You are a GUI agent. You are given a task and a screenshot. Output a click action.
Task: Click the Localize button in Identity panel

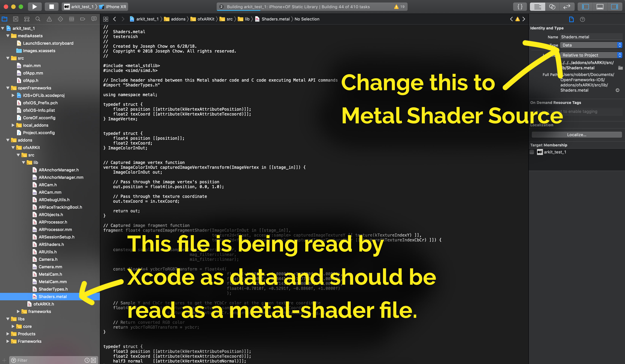(x=576, y=134)
